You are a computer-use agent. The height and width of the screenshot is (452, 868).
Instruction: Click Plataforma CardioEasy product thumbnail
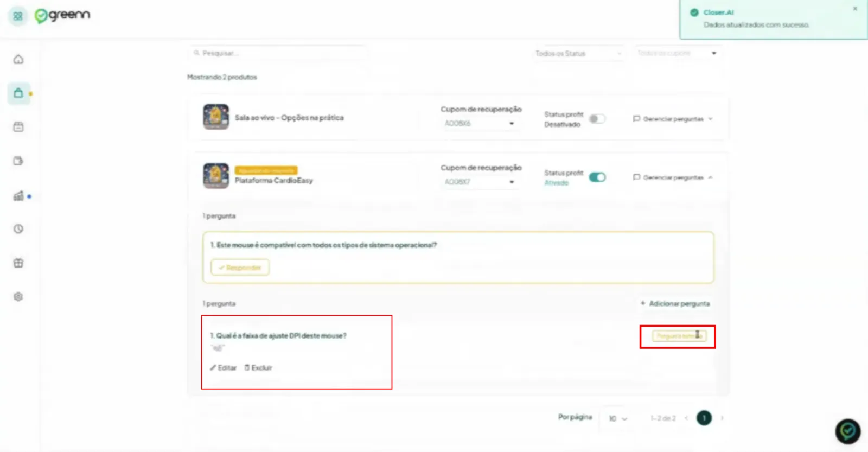click(x=216, y=176)
